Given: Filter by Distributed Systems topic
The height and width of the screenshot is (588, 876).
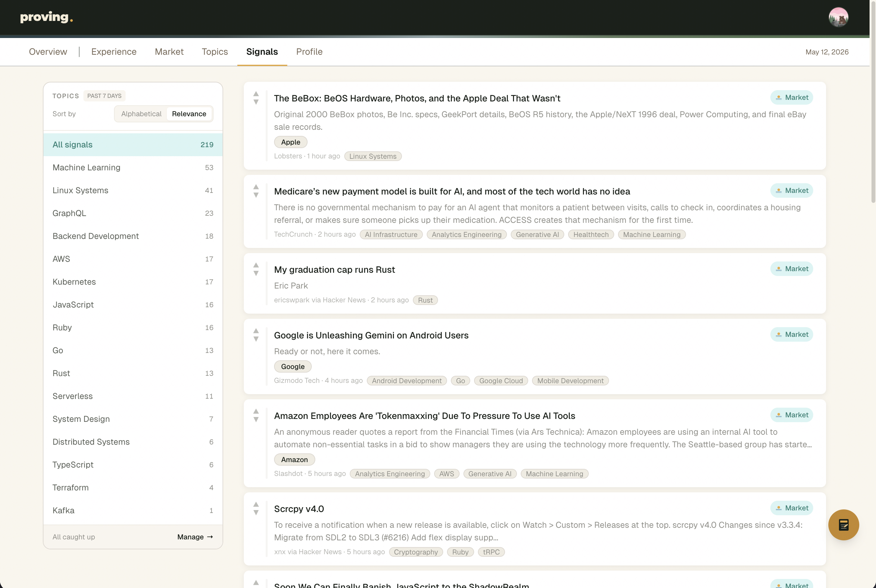Looking at the screenshot, I should pos(133,442).
